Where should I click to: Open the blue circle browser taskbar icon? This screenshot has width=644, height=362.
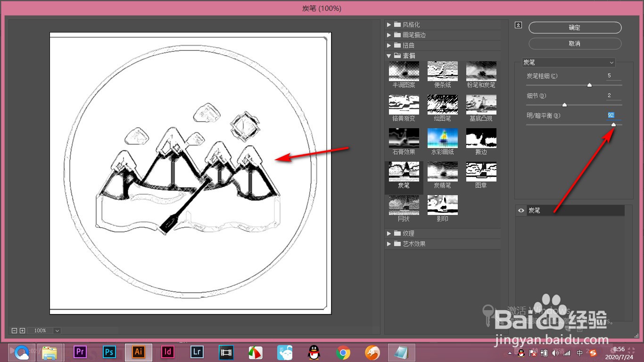click(x=22, y=352)
